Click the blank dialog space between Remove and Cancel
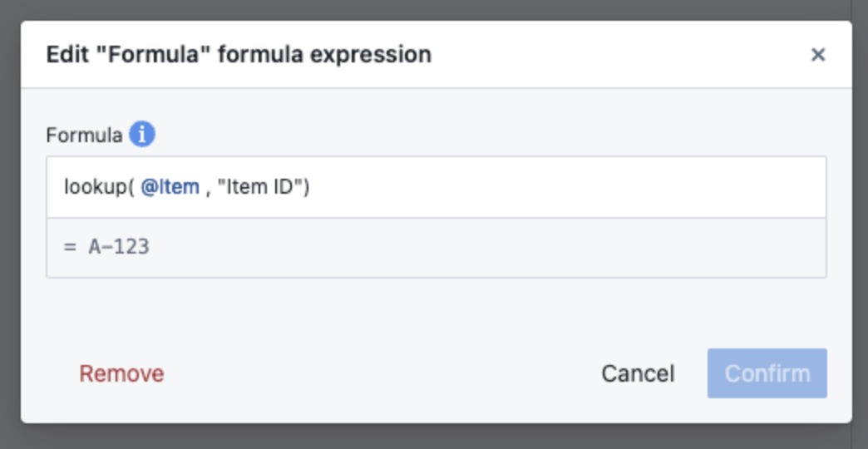The width and height of the screenshot is (868, 449). (x=374, y=373)
